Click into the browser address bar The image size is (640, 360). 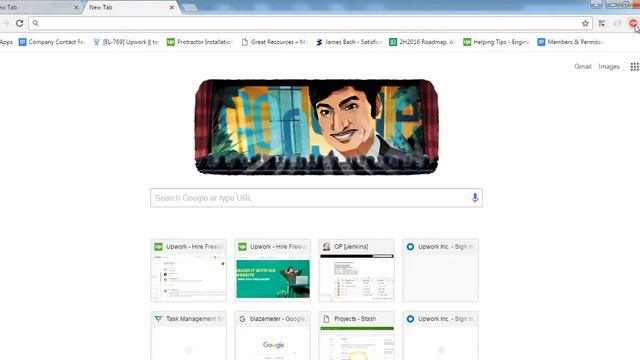pyautogui.click(x=310, y=23)
